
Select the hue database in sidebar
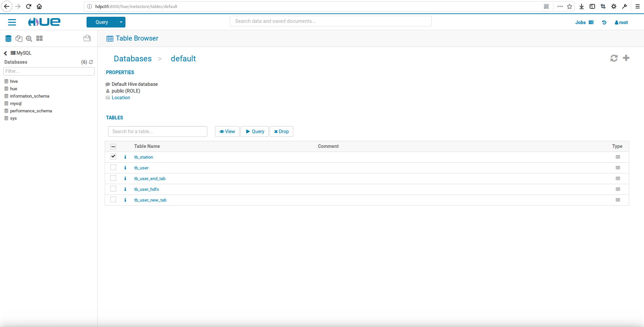[x=13, y=89]
